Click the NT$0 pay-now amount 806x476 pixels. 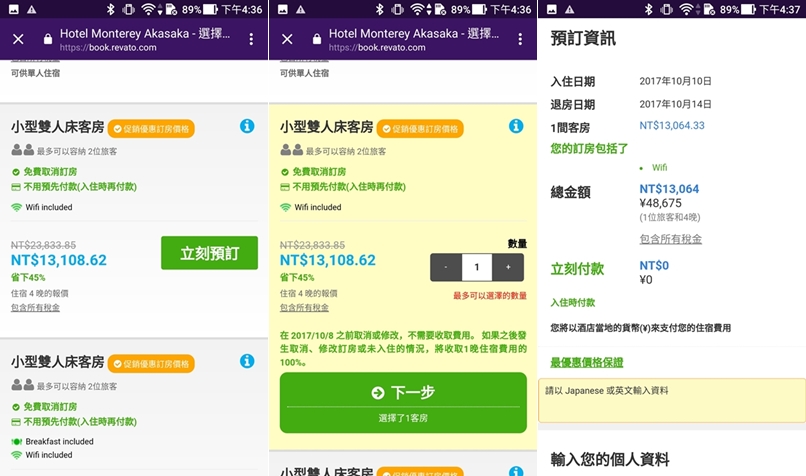pyautogui.click(x=654, y=265)
